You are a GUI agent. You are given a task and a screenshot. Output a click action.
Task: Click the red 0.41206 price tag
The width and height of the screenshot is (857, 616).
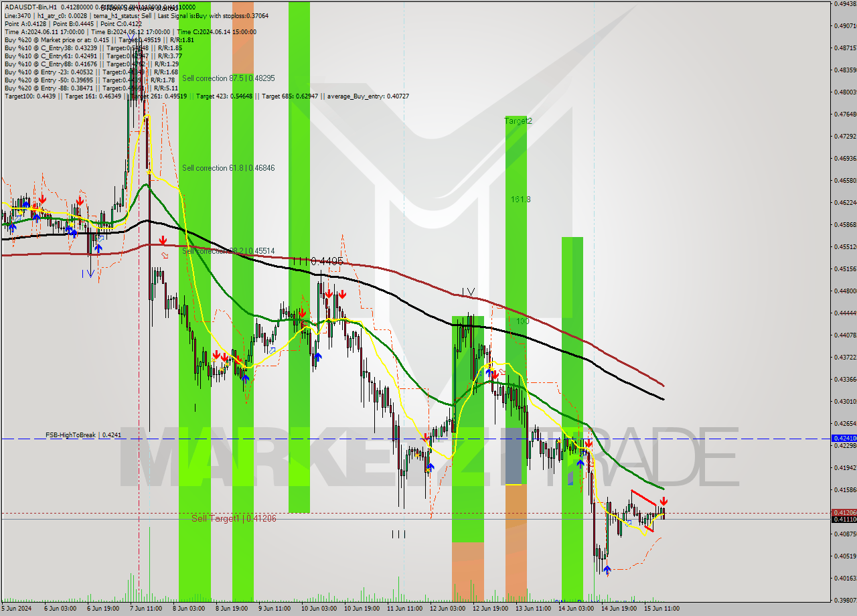(844, 512)
